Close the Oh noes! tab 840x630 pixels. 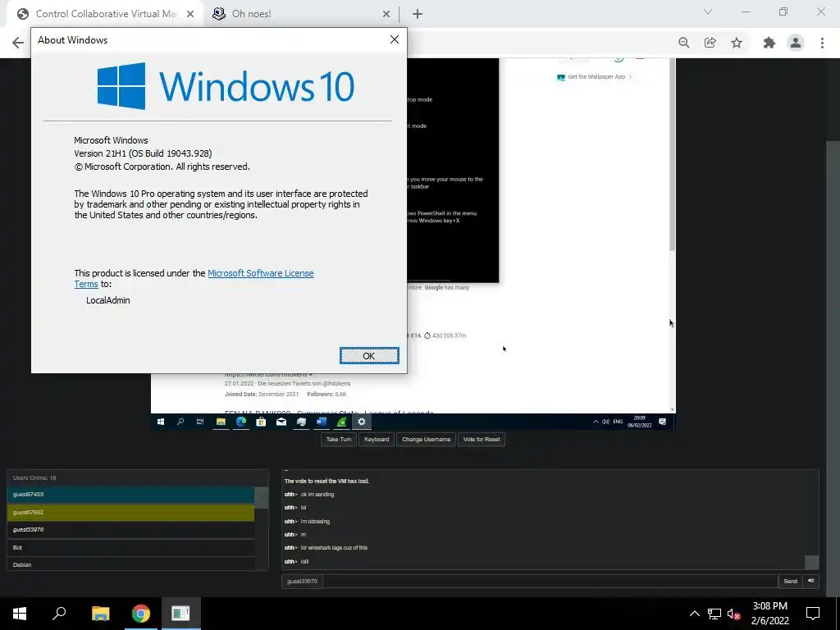tap(386, 14)
